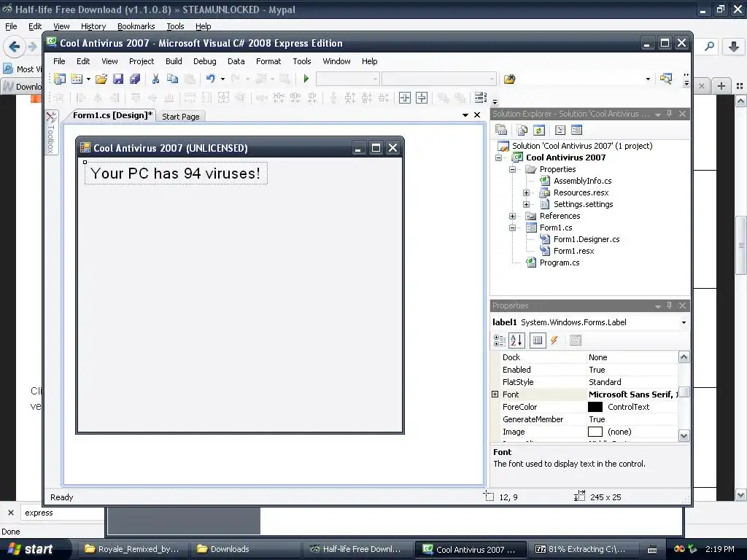Open the active files dropdown arrow beside document tabs
Viewport: 747px width, 560px height.
click(x=465, y=115)
